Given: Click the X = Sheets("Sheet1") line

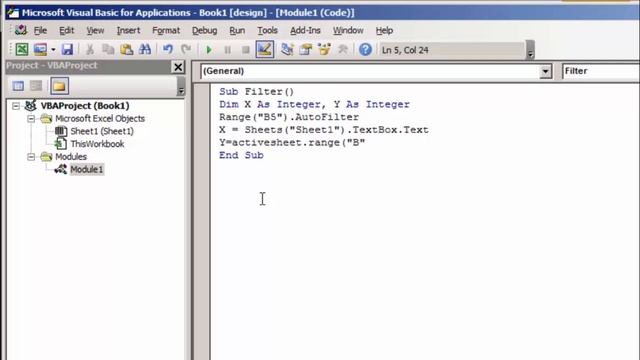Looking at the screenshot, I should pyautogui.click(x=324, y=130).
